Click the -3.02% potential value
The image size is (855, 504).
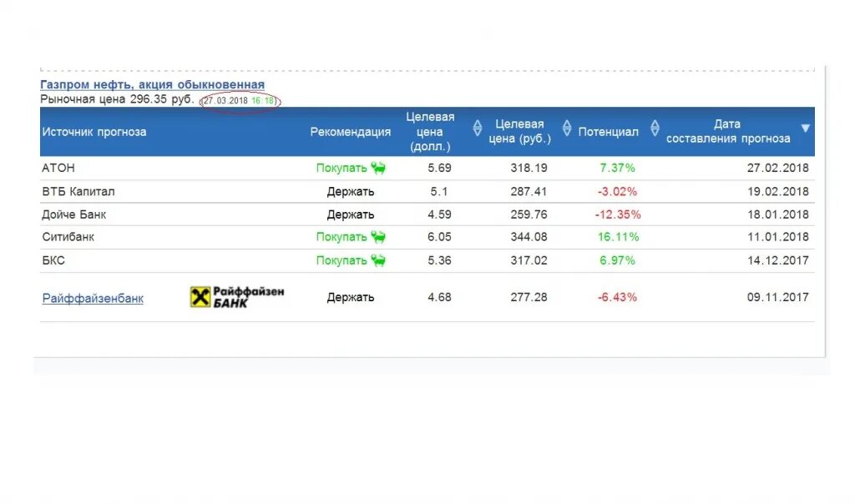pos(617,192)
